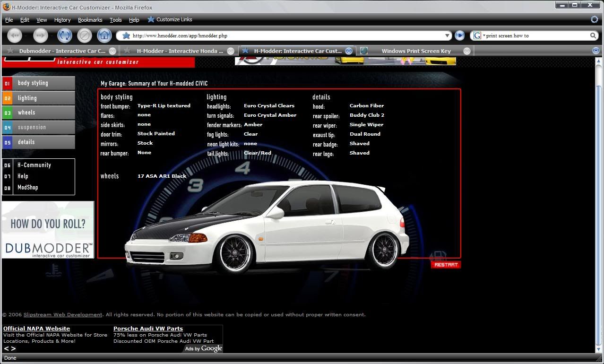Open the View menu

tap(42, 20)
